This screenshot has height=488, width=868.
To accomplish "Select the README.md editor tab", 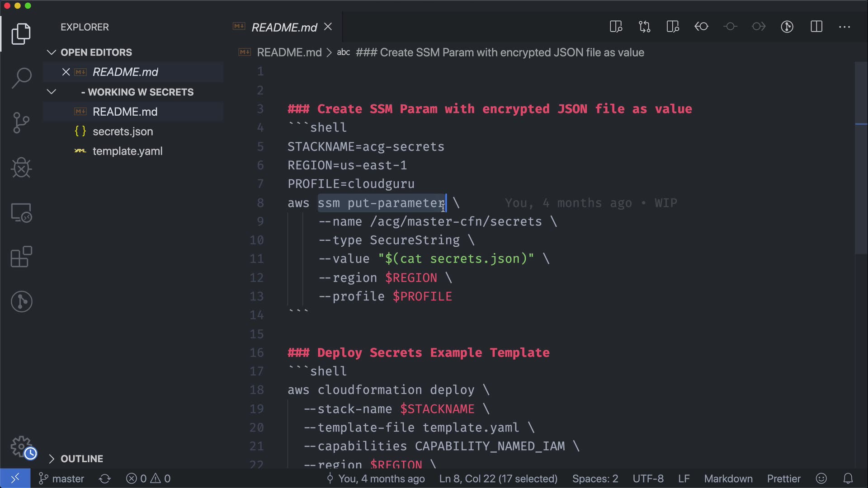I will [284, 28].
